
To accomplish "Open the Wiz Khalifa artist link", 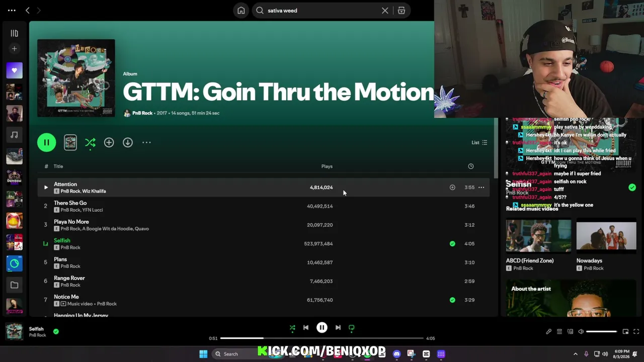I will 95,192.
